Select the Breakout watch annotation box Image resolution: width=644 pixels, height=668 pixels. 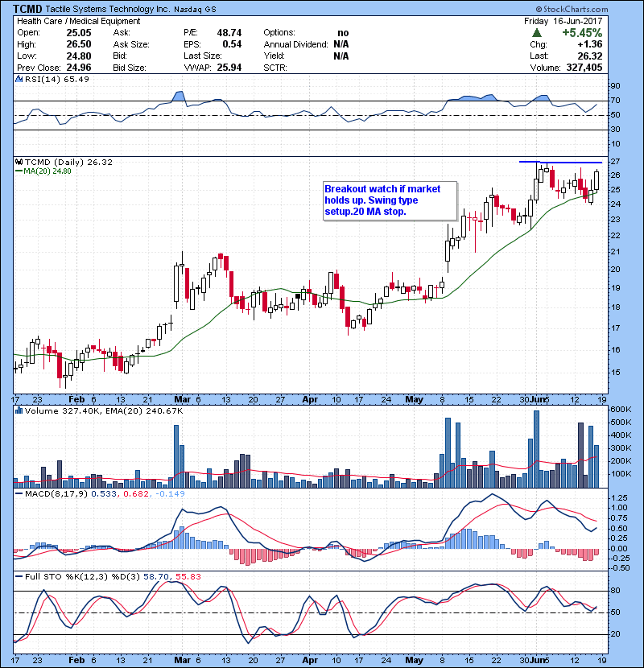pyautogui.click(x=390, y=200)
